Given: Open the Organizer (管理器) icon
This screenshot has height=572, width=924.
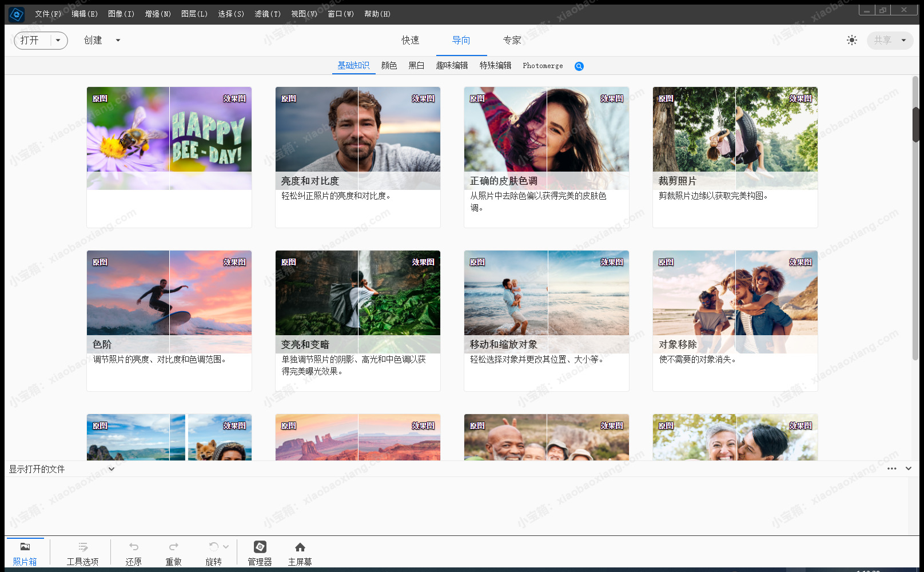Looking at the screenshot, I should pos(260,547).
